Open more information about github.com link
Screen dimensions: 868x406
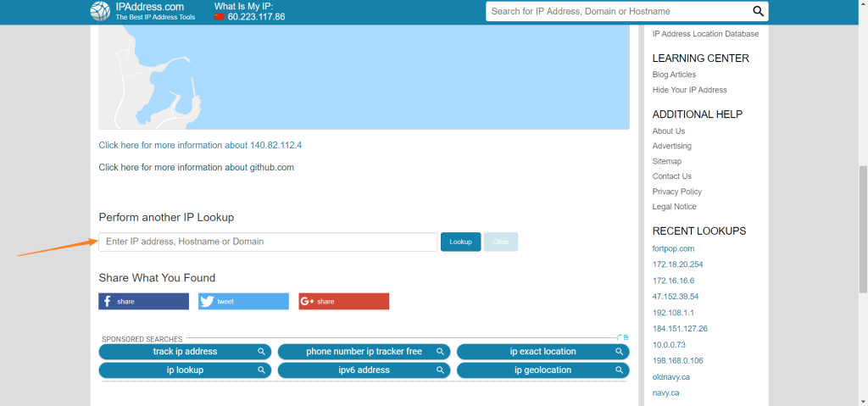[196, 167]
